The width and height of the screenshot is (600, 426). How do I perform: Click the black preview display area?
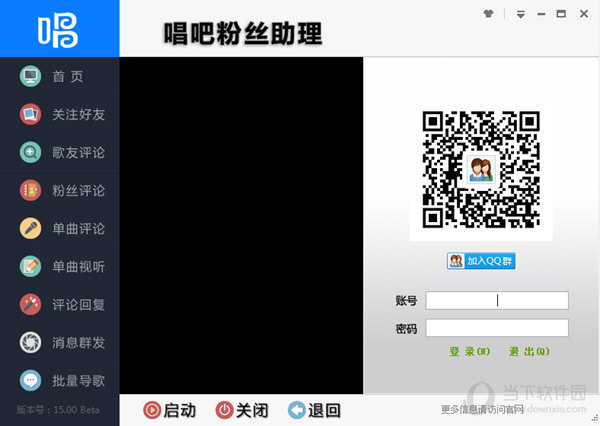[x=241, y=225]
